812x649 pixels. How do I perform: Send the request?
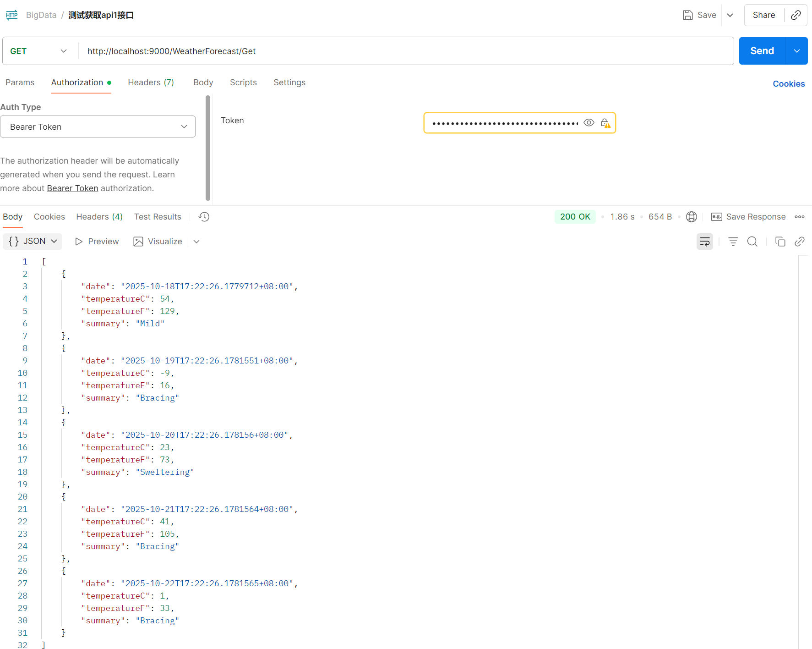[x=762, y=51]
